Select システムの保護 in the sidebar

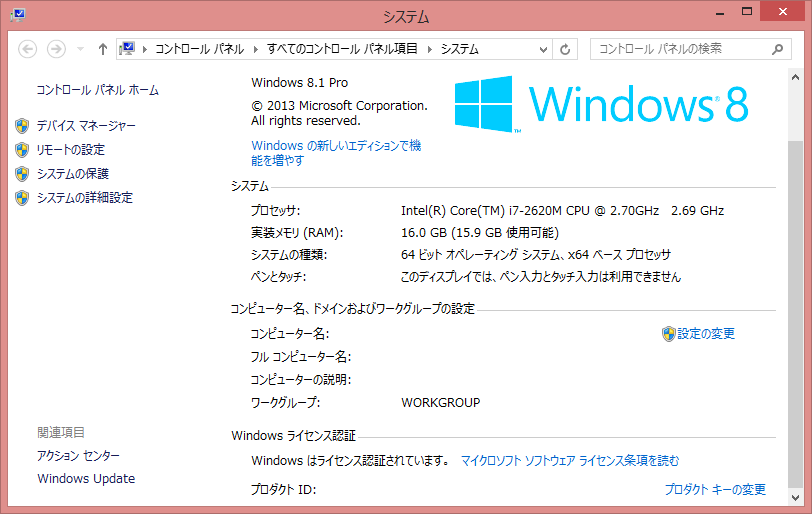[x=72, y=174]
